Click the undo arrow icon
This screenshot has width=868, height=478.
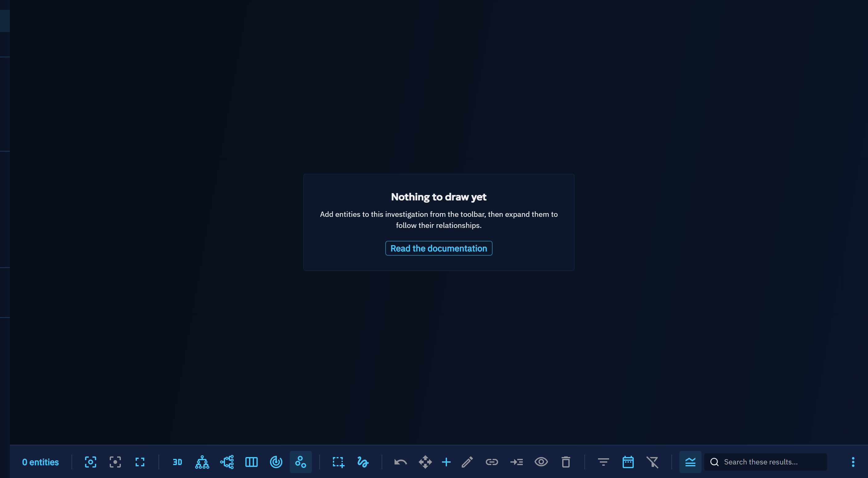(x=401, y=462)
